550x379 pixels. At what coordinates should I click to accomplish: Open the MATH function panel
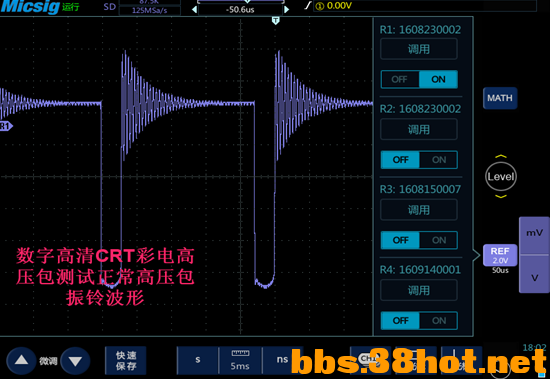click(x=500, y=98)
